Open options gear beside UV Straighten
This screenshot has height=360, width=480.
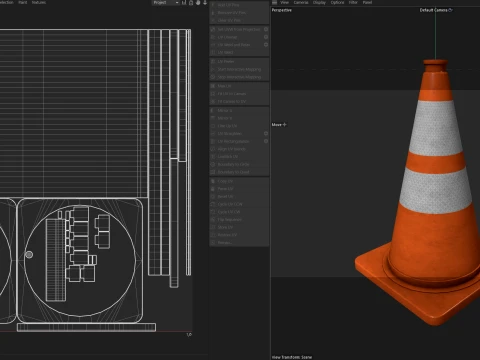tap(266, 133)
